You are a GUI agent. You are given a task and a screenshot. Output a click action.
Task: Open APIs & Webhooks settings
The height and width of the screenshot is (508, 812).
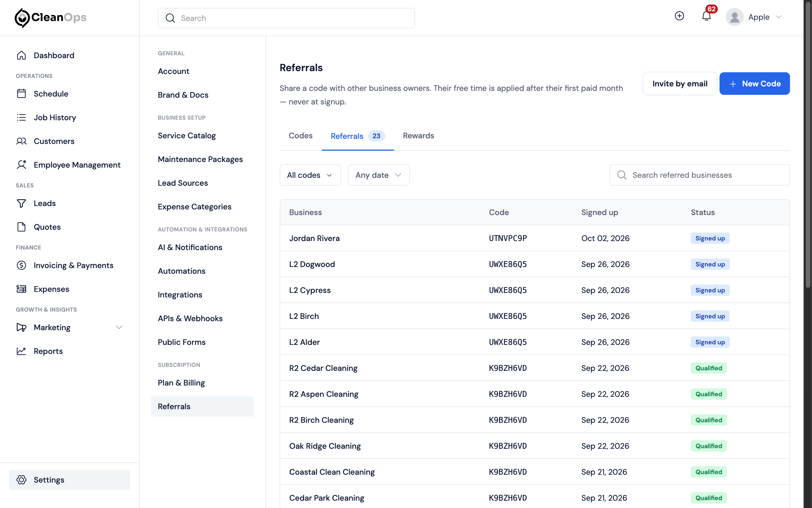click(190, 318)
